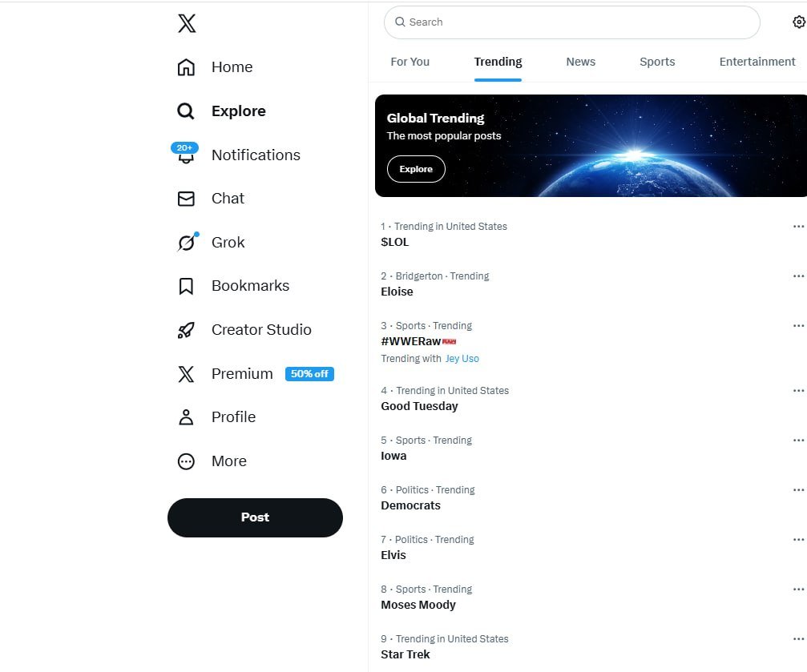Screen dimensions: 807x672
Task: Open your Bookmarks
Action: [x=249, y=285]
